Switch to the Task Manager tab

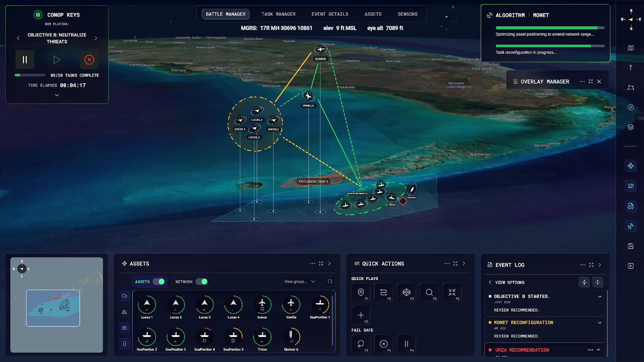[278, 14]
